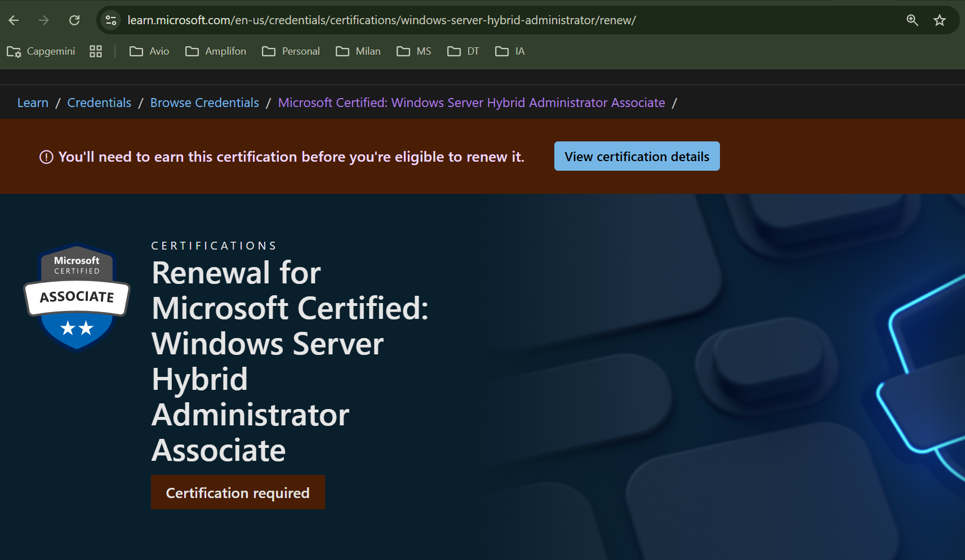Open the MS bookmarks folder
Image resolution: width=965 pixels, height=560 pixels.
coord(414,51)
